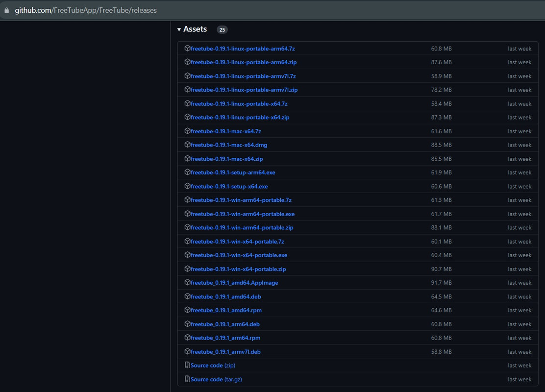Download Source code (zip)

[x=213, y=365]
